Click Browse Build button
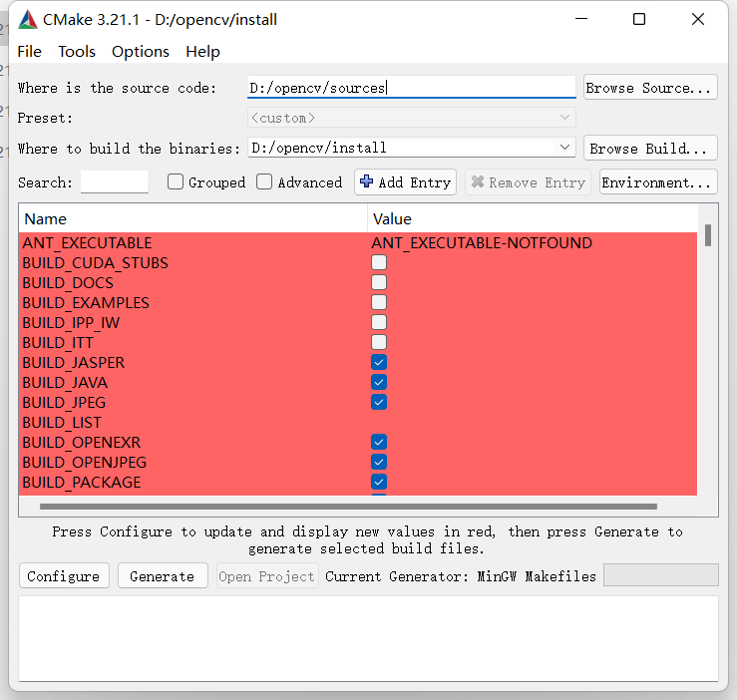 pos(650,149)
